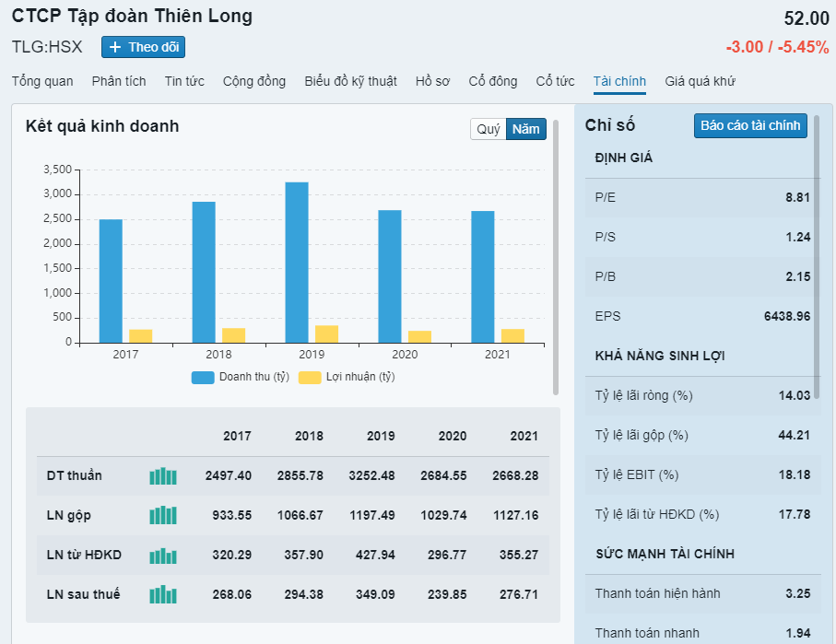Click company name CTCP Tập đoàn Thiên Long
This screenshot has height=644, width=836.
click(132, 16)
